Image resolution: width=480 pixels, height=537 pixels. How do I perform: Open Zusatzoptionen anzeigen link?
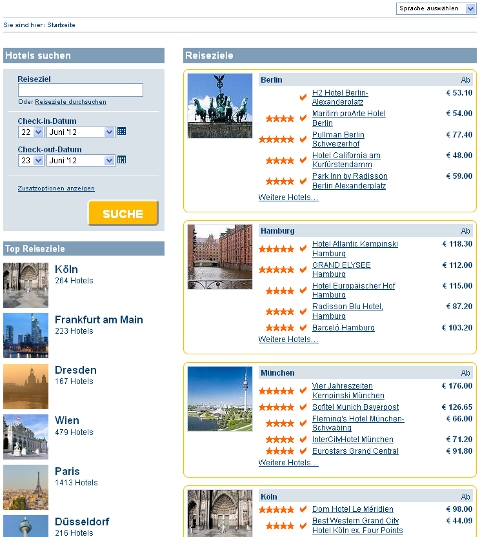point(56,188)
